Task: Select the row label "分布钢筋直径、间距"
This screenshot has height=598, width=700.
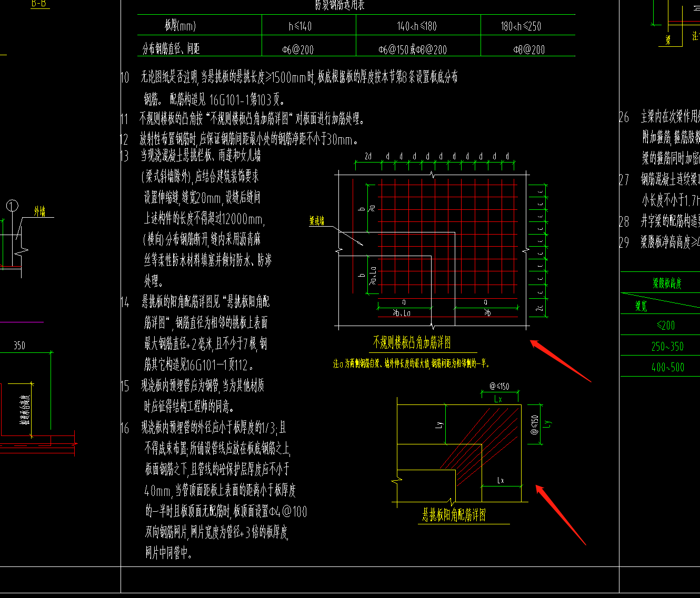Action: pos(172,48)
